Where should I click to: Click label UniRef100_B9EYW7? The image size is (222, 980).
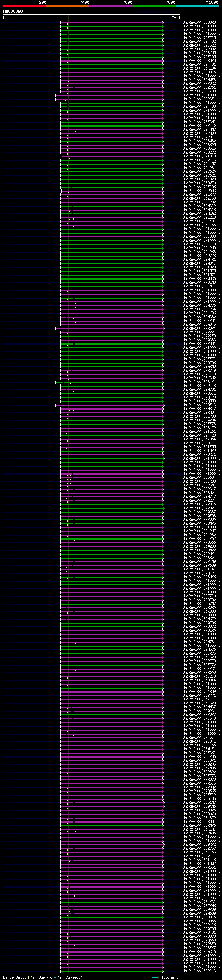(199, 221)
